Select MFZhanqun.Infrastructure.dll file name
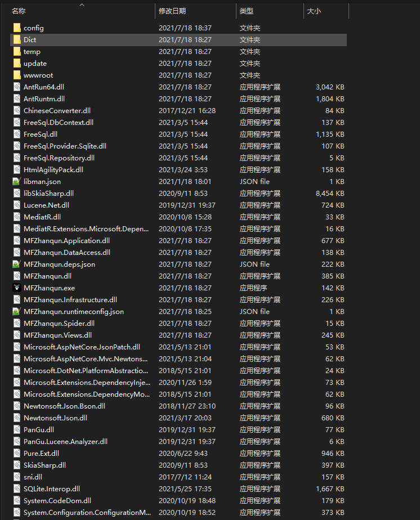Viewport: 420px width, 520px height. pyautogui.click(x=70, y=300)
